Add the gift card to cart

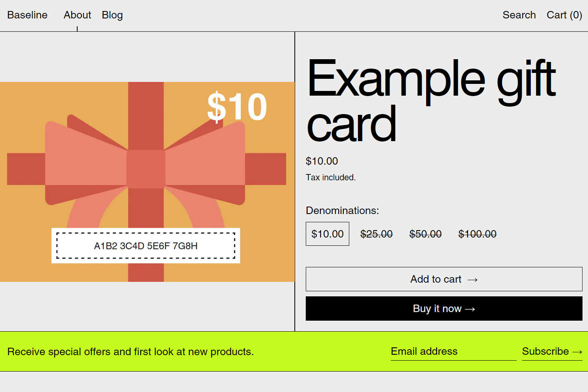tap(443, 279)
